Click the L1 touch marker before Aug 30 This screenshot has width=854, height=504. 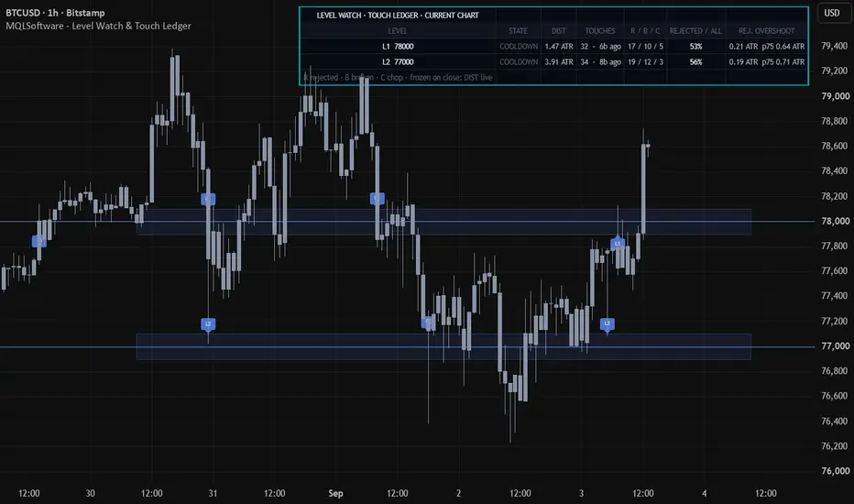click(x=38, y=241)
